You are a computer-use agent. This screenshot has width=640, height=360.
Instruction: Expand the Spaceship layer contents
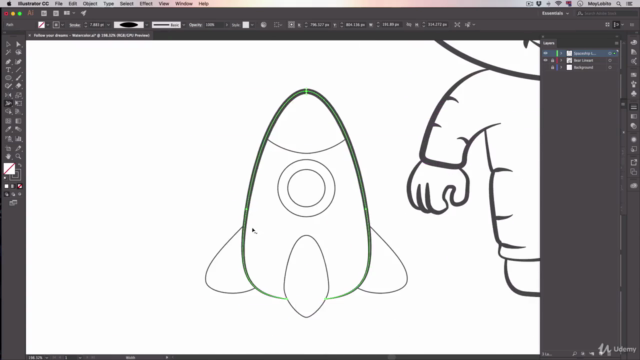561,53
